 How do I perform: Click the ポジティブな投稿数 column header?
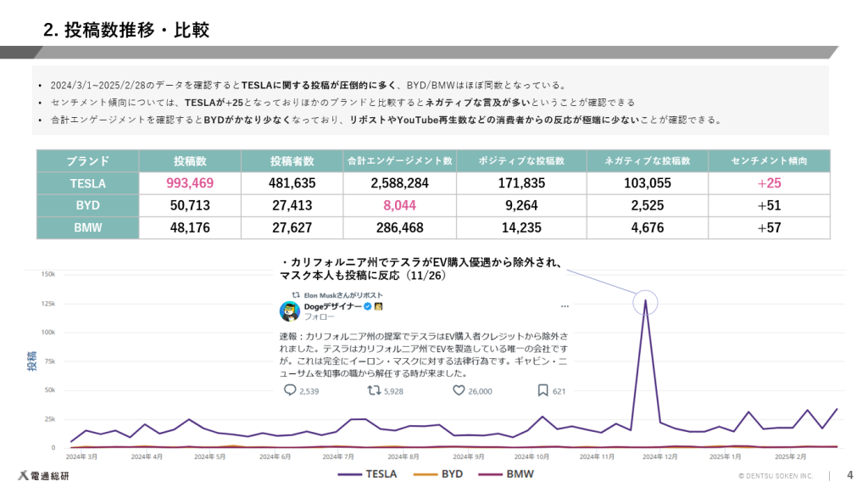(521, 160)
